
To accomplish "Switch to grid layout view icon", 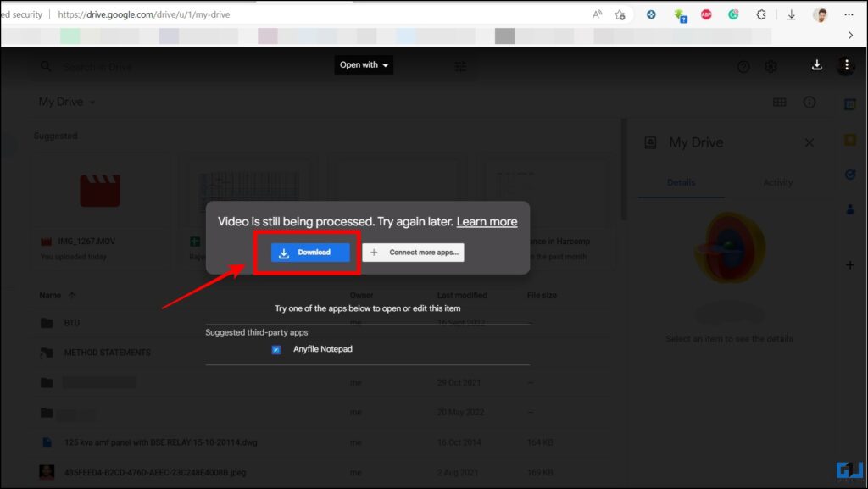I will (x=780, y=103).
